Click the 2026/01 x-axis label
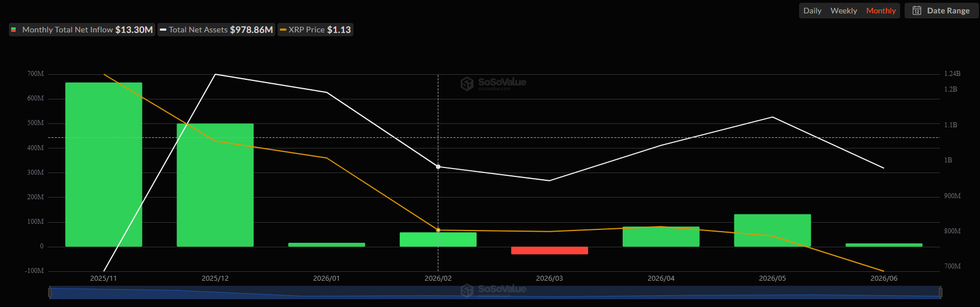Image resolution: width=980 pixels, height=307 pixels. [327, 279]
